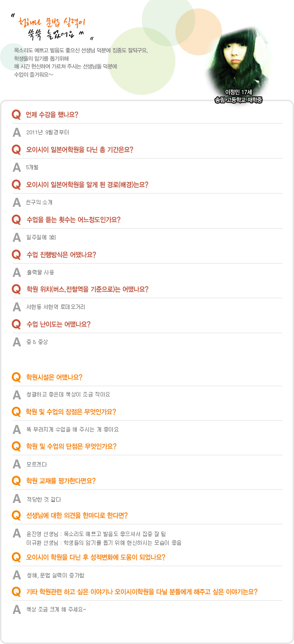Click the answer '서현동 서현역 로데오거리'
This screenshot has width=294, height=644.
point(56,307)
